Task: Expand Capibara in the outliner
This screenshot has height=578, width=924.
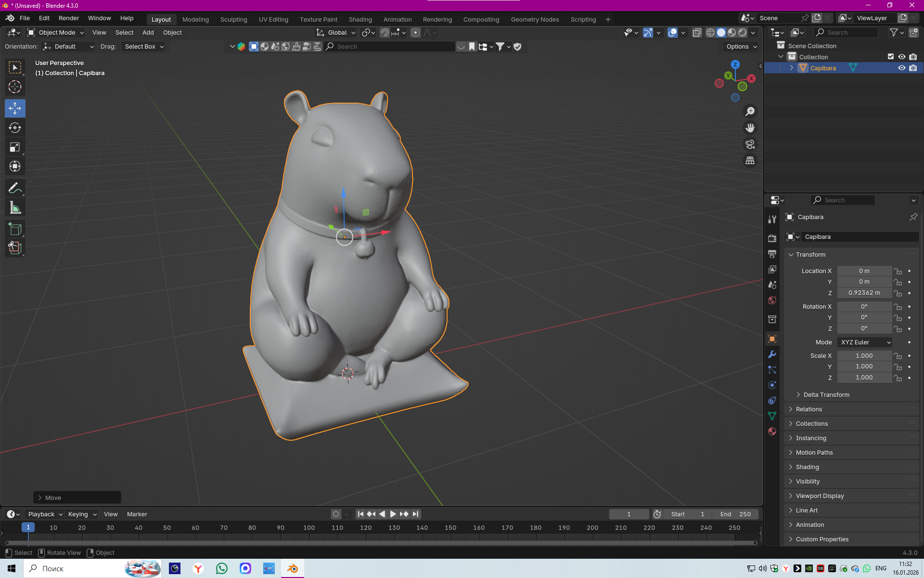Action: 792,68
